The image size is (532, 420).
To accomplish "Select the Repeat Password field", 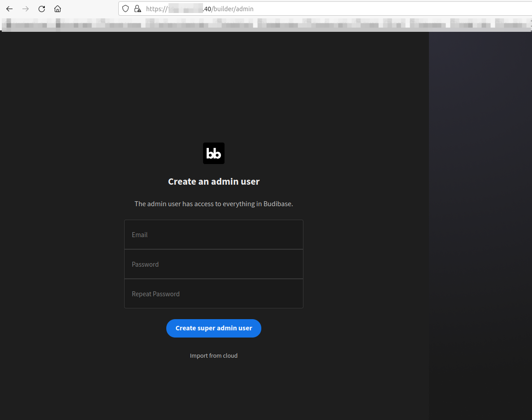I will [214, 294].
